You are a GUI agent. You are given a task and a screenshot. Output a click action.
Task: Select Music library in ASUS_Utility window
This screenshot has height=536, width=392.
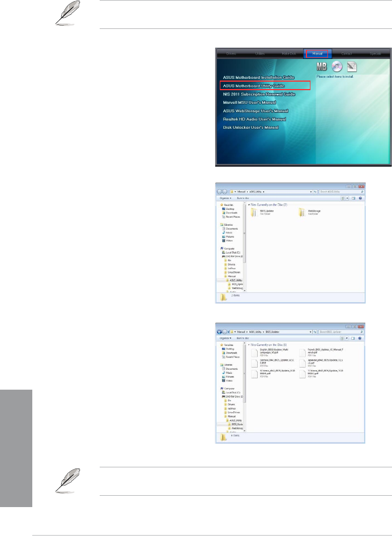point(227,233)
